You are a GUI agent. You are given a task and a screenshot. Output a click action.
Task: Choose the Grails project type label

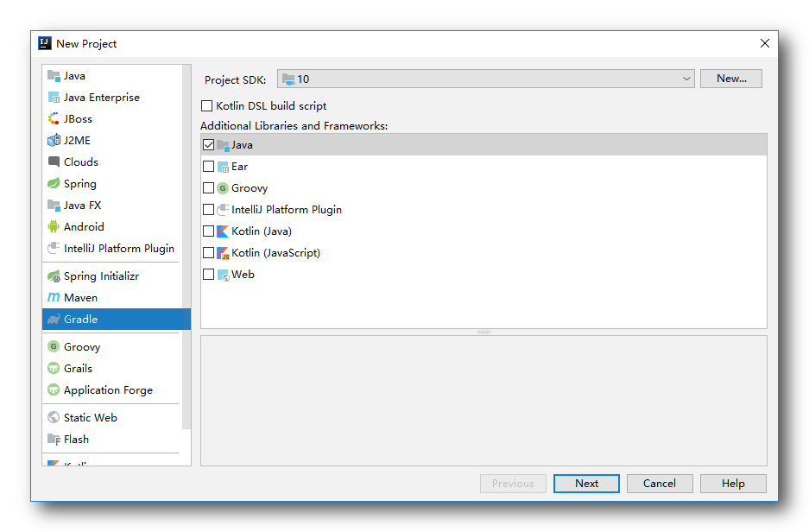(78, 369)
